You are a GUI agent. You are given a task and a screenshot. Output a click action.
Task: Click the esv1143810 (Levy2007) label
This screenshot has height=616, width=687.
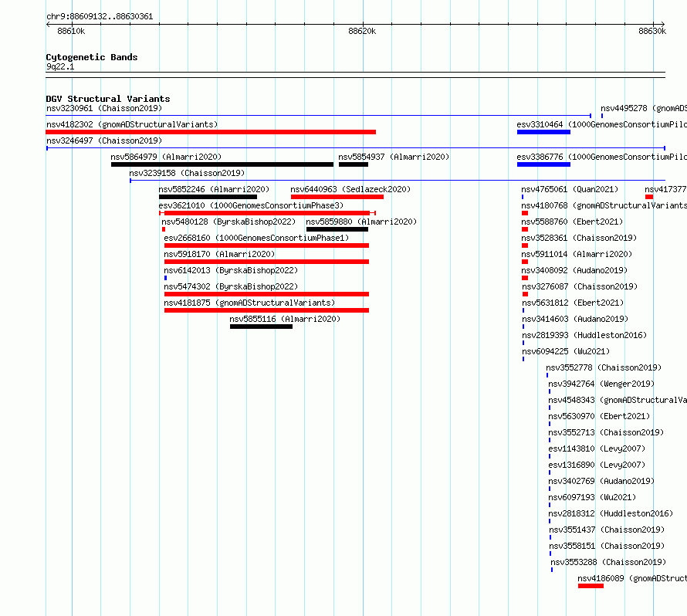597,448
